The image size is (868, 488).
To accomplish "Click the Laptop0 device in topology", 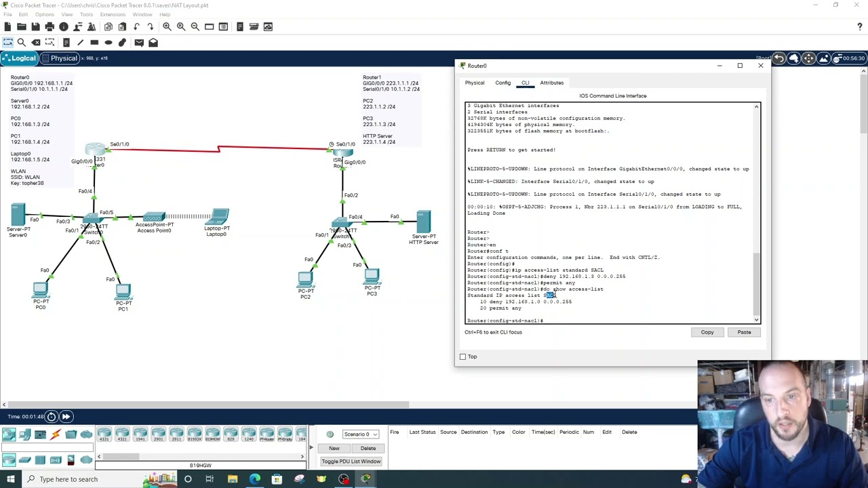I will 218,217.
